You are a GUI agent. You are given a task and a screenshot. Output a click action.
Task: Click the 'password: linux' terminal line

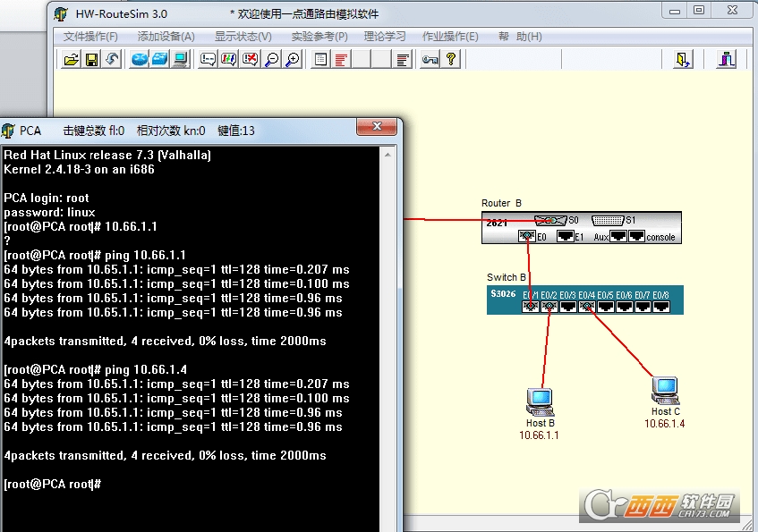tap(49, 212)
